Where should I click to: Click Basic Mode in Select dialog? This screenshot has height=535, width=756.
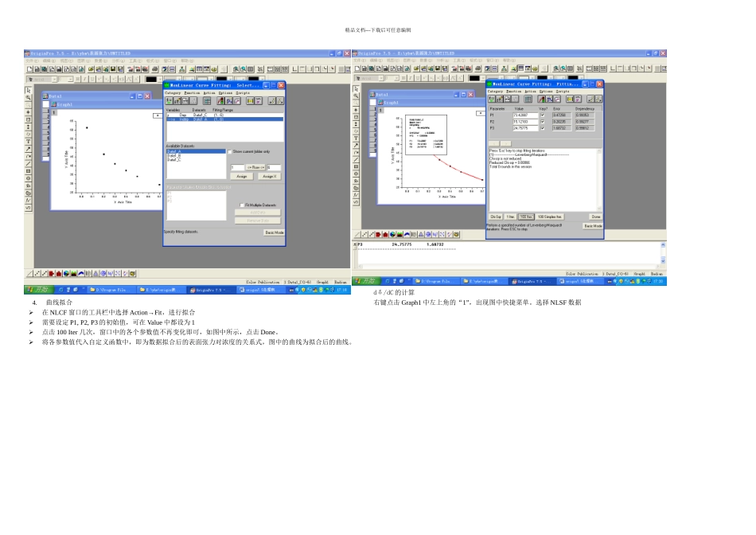coord(274,232)
